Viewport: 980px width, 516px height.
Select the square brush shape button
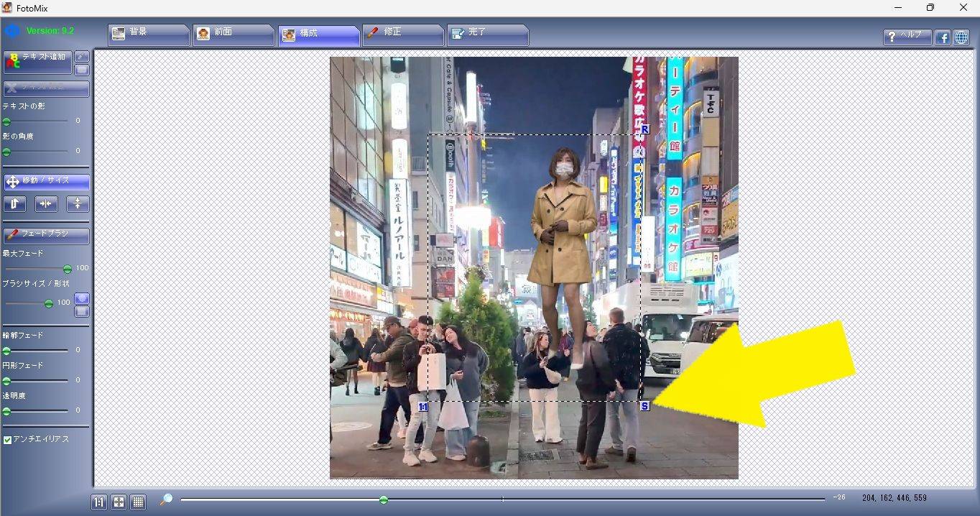[82, 311]
